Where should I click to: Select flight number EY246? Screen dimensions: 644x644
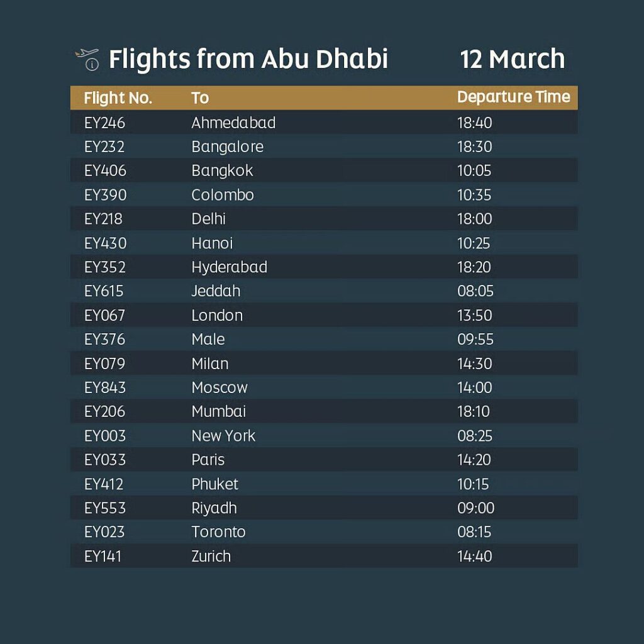104,123
